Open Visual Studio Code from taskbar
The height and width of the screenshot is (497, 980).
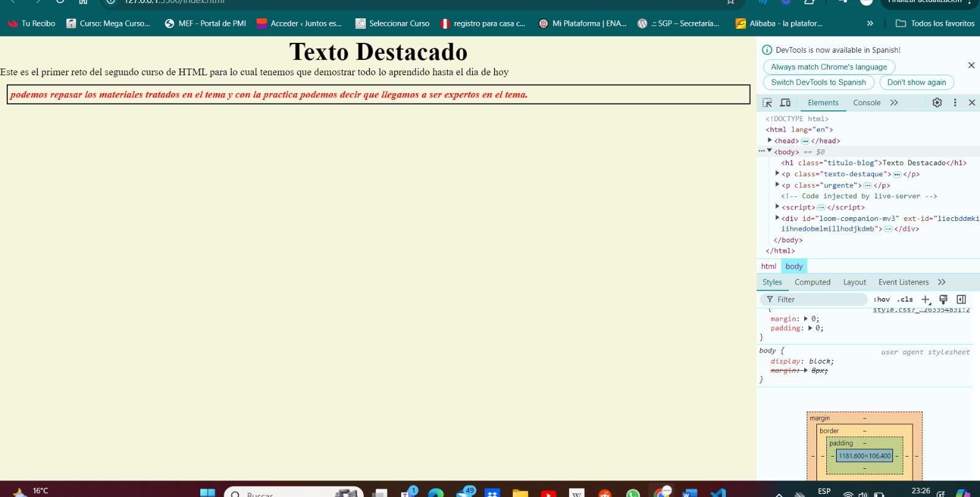click(718, 493)
